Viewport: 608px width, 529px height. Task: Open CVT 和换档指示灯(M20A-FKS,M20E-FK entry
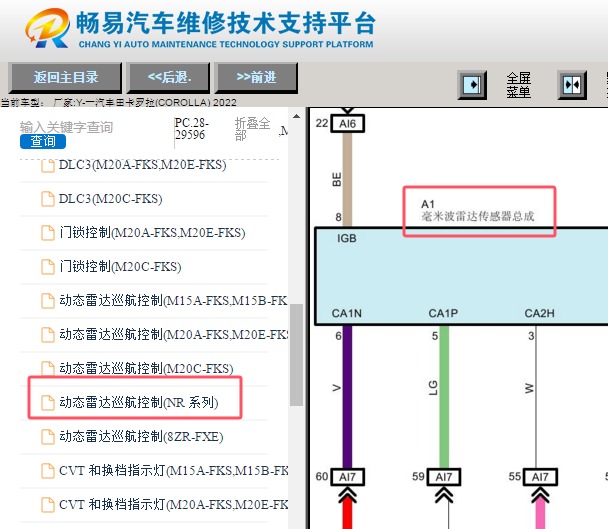click(173, 504)
